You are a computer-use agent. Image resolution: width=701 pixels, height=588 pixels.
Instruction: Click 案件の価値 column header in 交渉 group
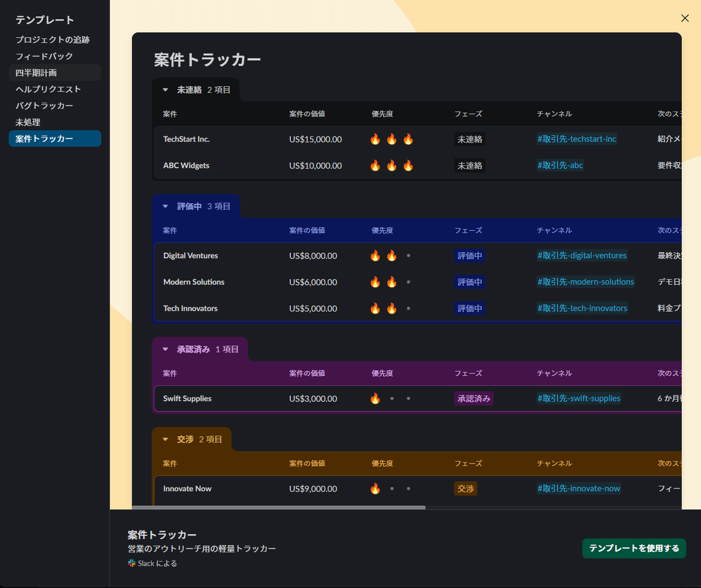click(307, 463)
